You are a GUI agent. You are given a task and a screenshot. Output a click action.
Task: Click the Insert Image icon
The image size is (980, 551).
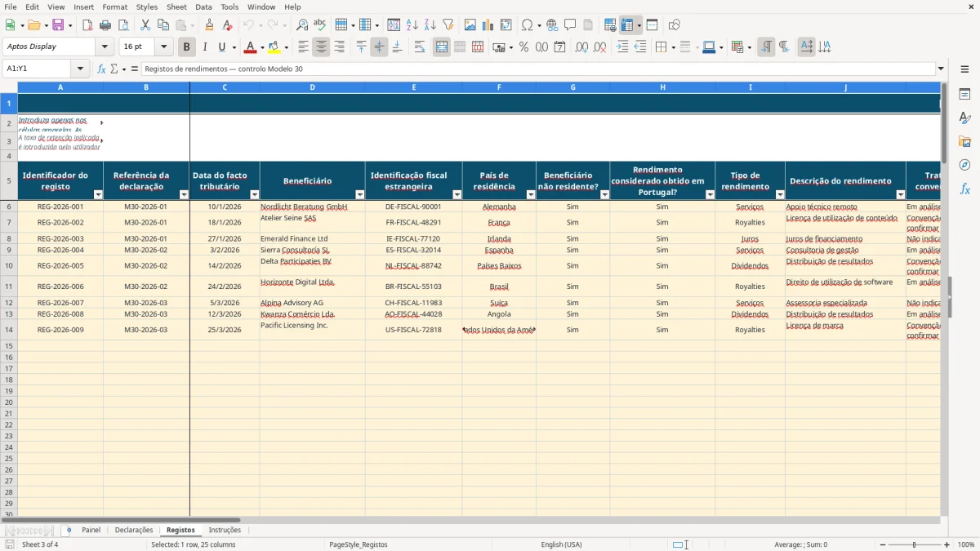click(x=470, y=25)
